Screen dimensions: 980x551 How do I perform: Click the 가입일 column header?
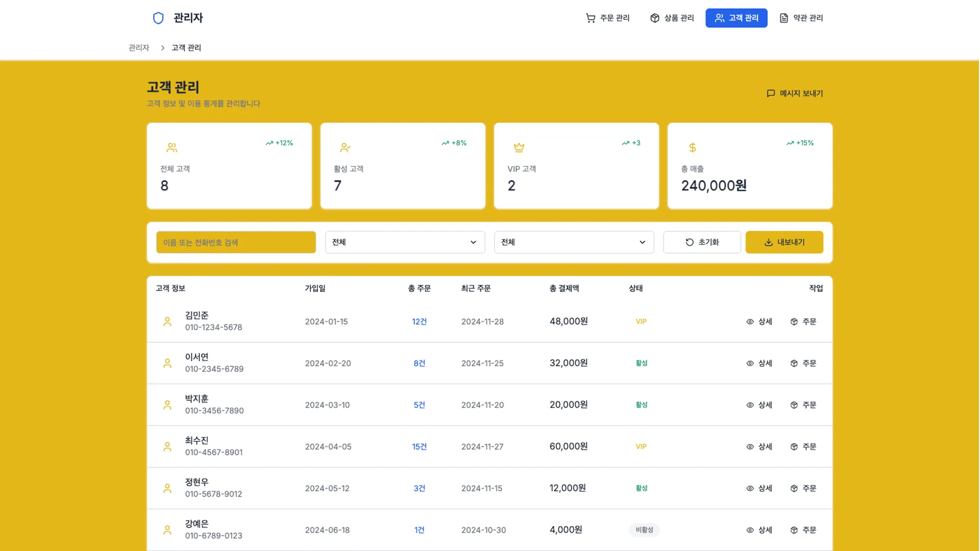(x=315, y=288)
